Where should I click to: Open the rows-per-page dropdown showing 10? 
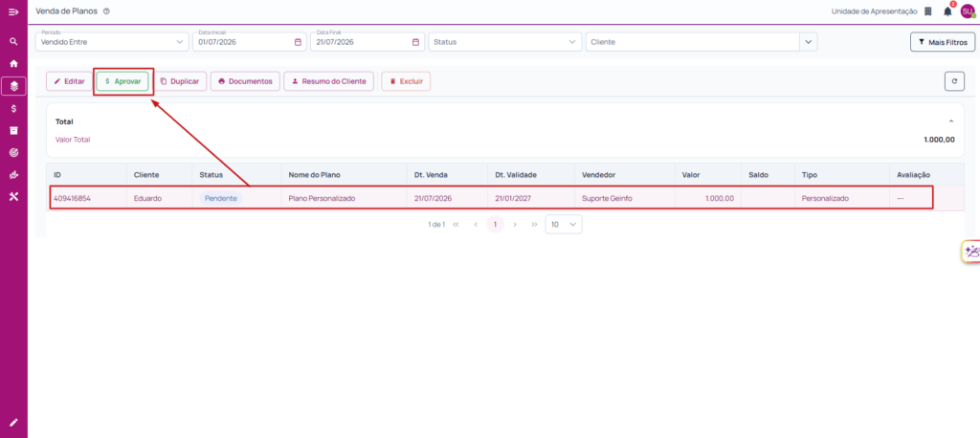pyautogui.click(x=563, y=225)
